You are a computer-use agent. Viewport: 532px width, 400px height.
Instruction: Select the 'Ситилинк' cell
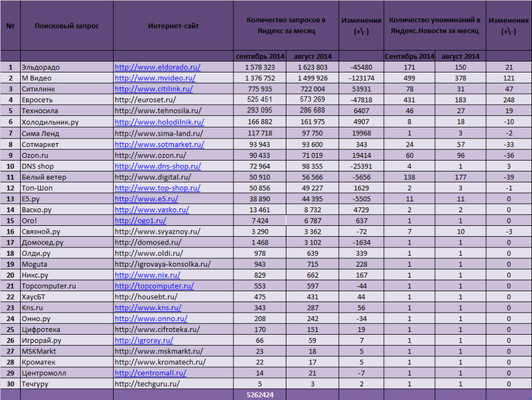(x=66, y=89)
